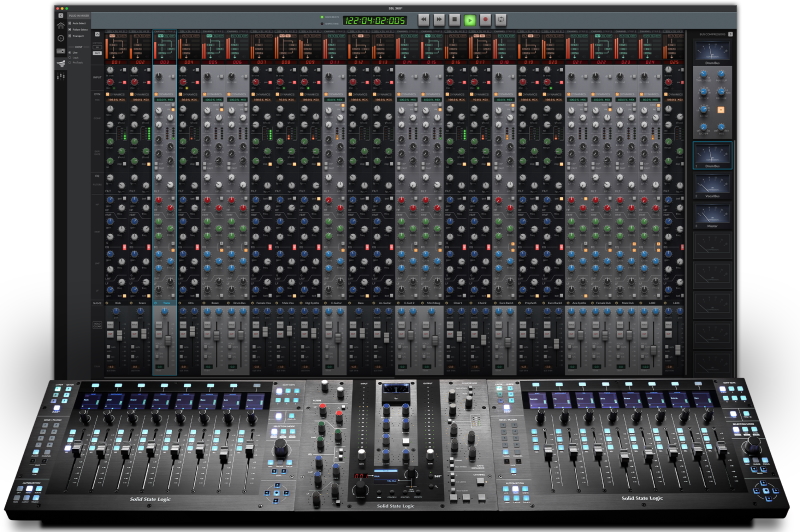
Task: Click the small icon above the IN button
Action: 97,35
